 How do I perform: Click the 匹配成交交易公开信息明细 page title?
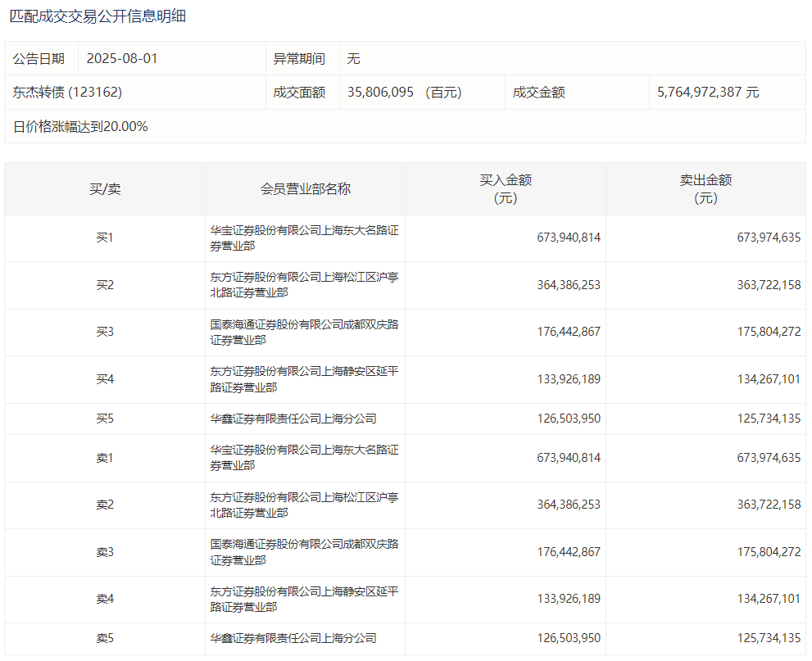coord(98,16)
